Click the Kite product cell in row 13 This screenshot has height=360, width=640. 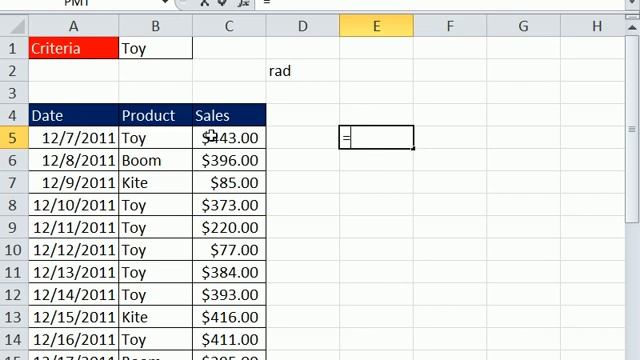click(156, 318)
